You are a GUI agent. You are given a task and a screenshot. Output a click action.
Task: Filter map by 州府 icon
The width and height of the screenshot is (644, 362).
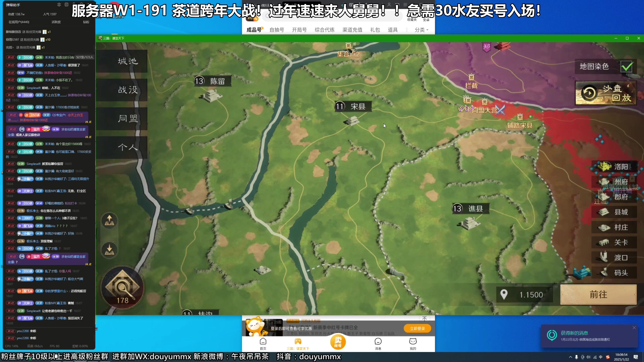coord(615,182)
